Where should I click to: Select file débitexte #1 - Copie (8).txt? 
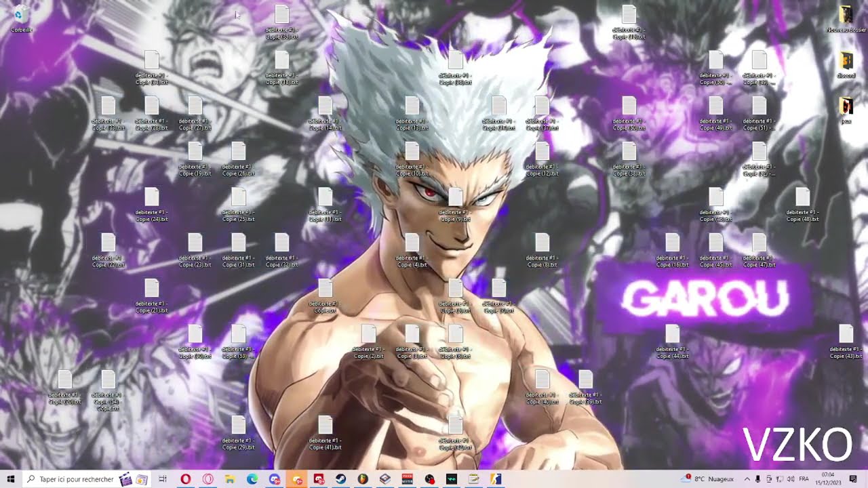pyautogui.click(x=542, y=251)
